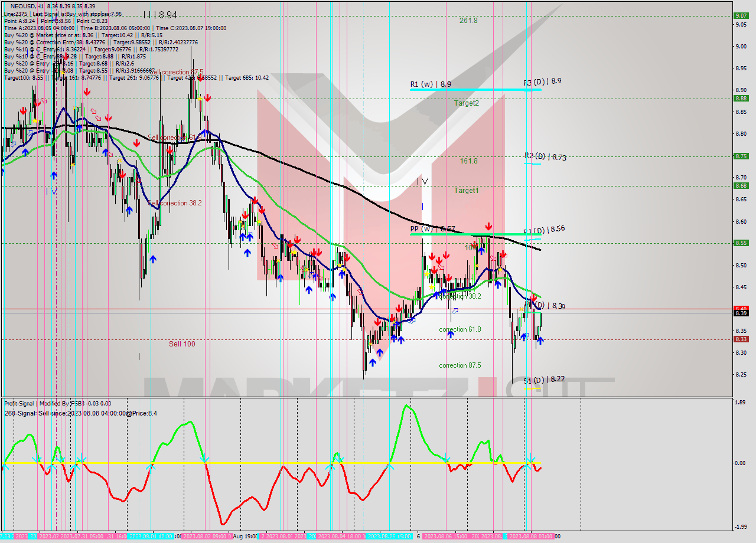
Task: Click the 2023.08.08 03:00 time marker
Action: (x=531, y=536)
